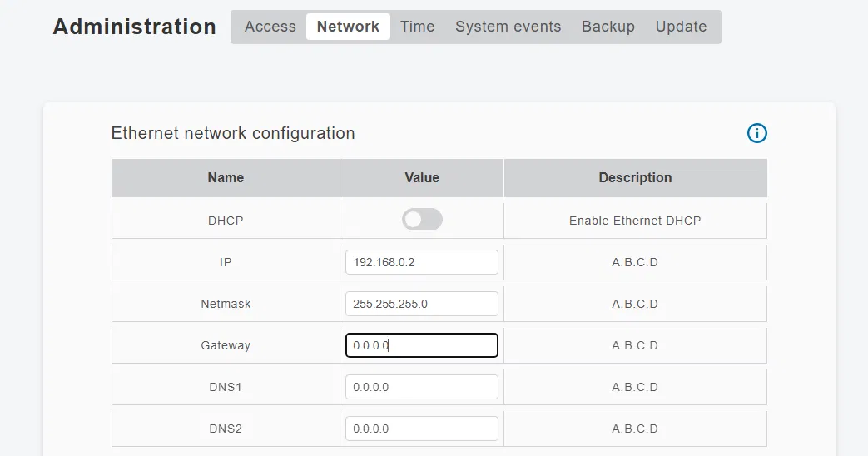The height and width of the screenshot is (456, 868).
Task: Go to the System events tab
Action: (508, 27)
